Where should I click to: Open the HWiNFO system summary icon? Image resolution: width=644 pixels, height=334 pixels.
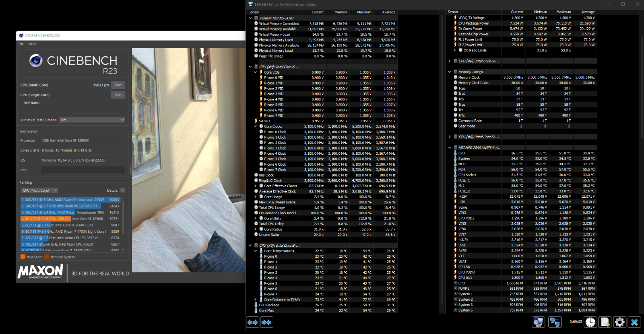click(x=538, y=322)
